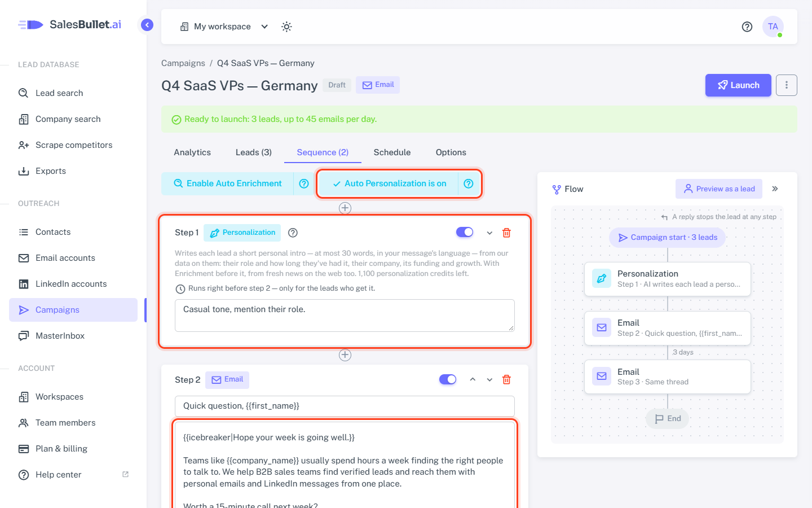Launch the campaign
The height and width of the screenshot is (508, 812).
coord(738,85)
